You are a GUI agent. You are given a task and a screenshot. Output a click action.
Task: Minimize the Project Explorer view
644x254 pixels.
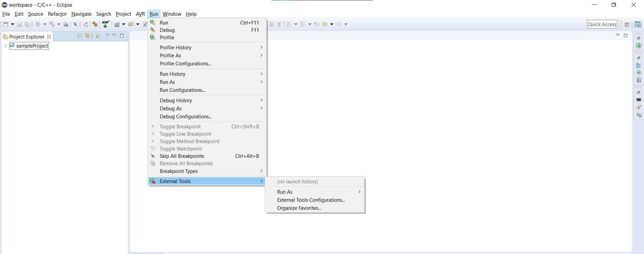coord(114,35)
